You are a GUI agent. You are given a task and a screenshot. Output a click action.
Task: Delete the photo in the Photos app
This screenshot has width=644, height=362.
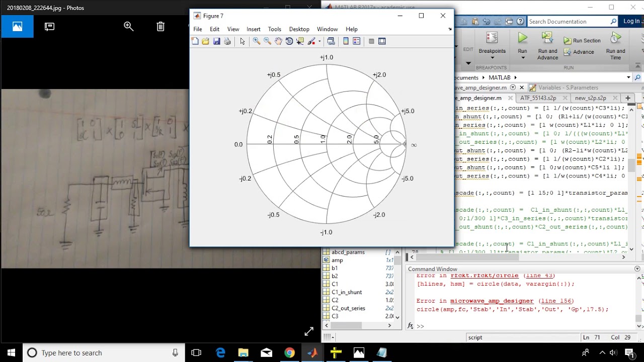click(160, 27)
